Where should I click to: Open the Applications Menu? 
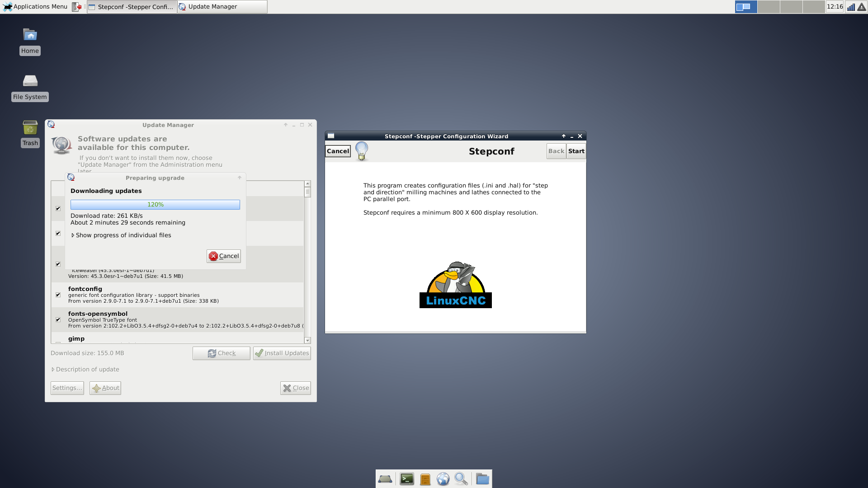tap(35, 7)
